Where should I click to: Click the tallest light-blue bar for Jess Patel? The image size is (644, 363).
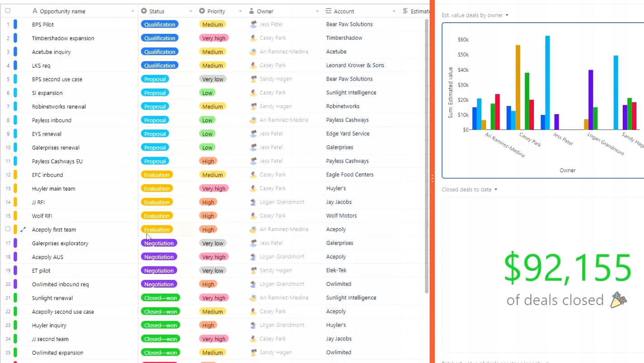coord(547,83)
